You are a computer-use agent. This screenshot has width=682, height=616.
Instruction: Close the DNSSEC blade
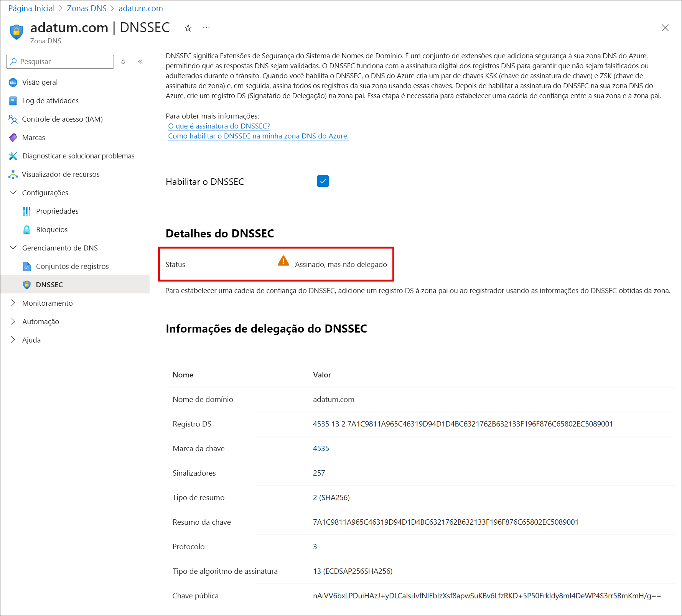(x=665, y=28)
